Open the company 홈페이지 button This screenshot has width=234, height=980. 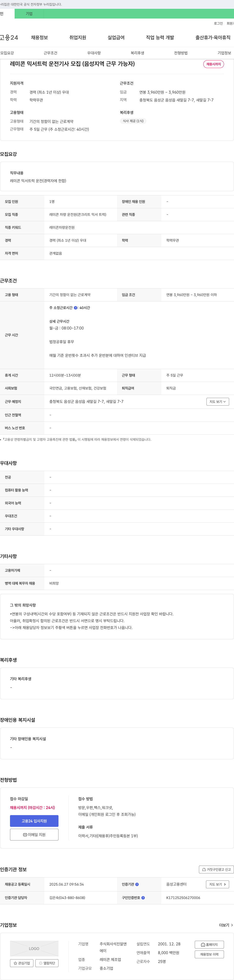[x=209, y=944]
